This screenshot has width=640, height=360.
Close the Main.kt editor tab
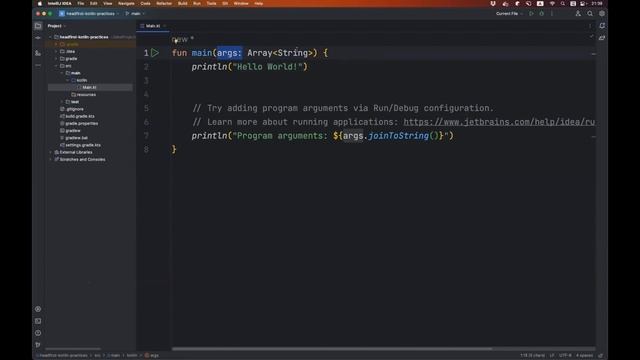pyautogui.click(x=164, y=26)
